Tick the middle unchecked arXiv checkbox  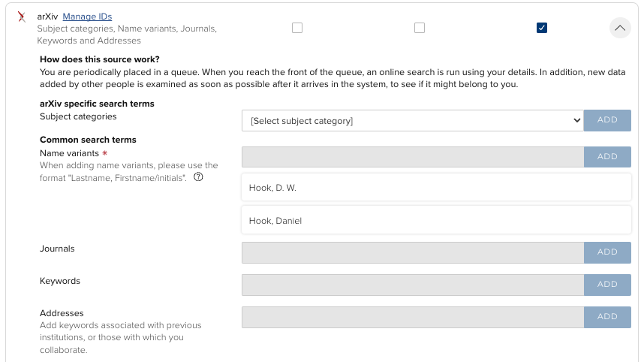click(x=420, y=28)
